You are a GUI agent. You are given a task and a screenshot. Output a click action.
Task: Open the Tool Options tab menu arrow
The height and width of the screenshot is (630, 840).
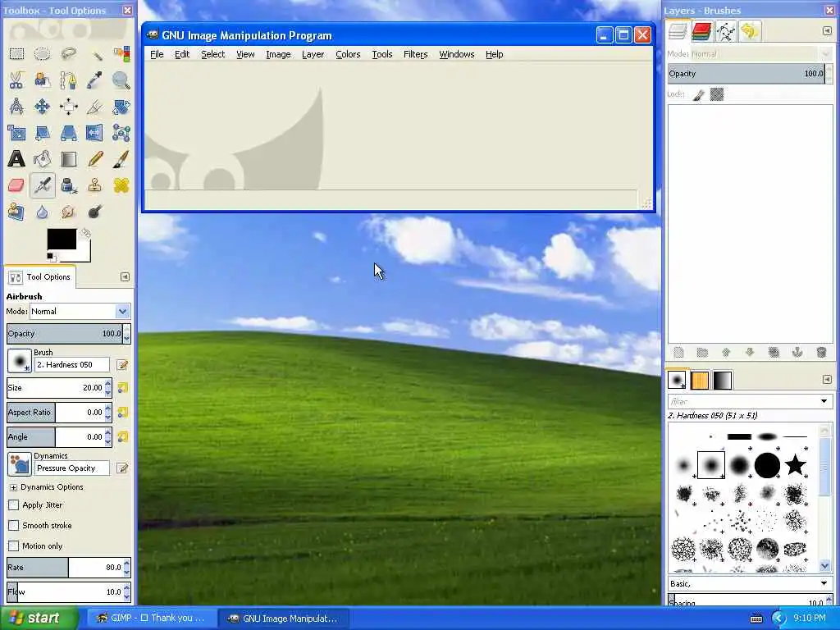click(125, 276)
